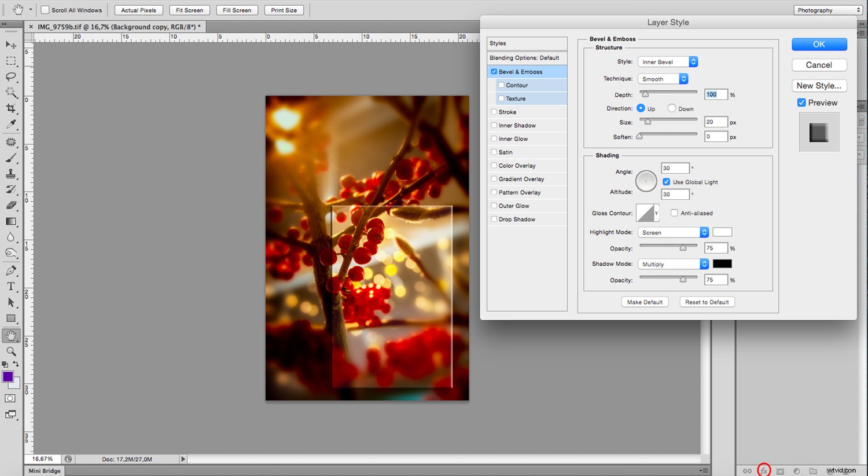Check the Drop Shadow style checkbox
This screenshot has width=868, height=476.
(494, 219)
